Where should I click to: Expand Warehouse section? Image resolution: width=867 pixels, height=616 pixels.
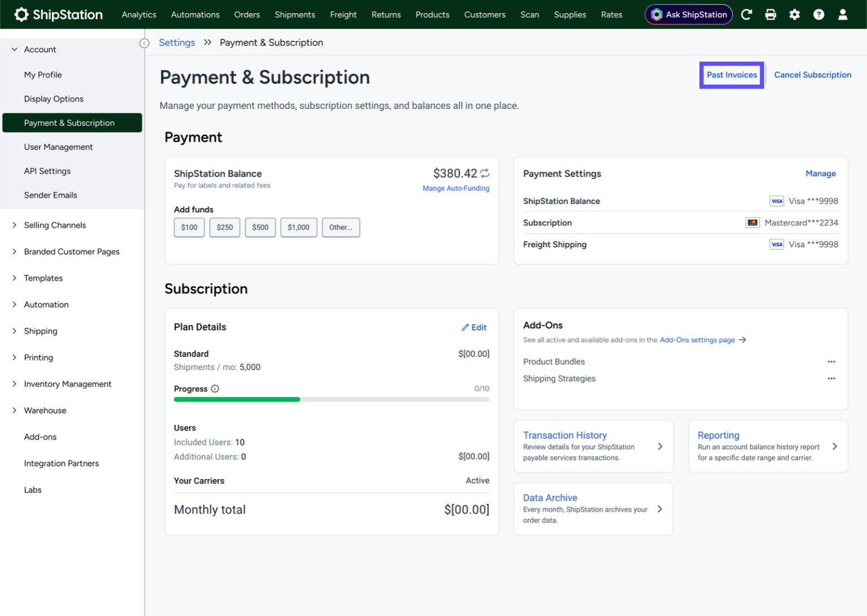15,411
